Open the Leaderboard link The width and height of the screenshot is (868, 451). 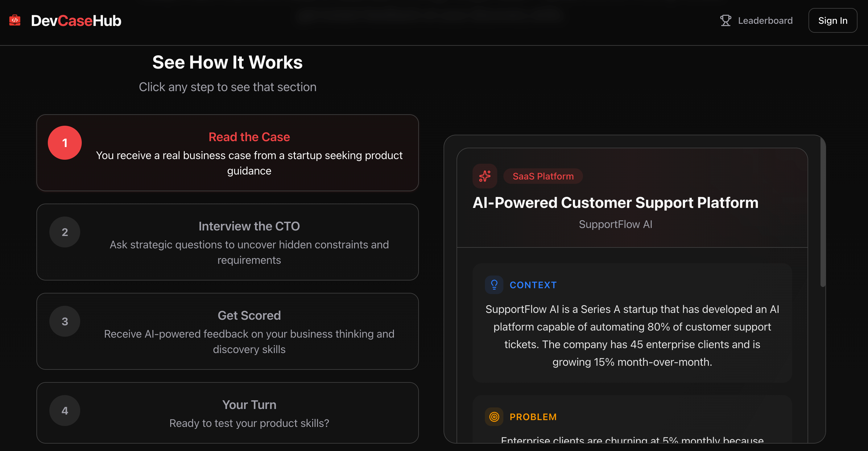point(765,21)
